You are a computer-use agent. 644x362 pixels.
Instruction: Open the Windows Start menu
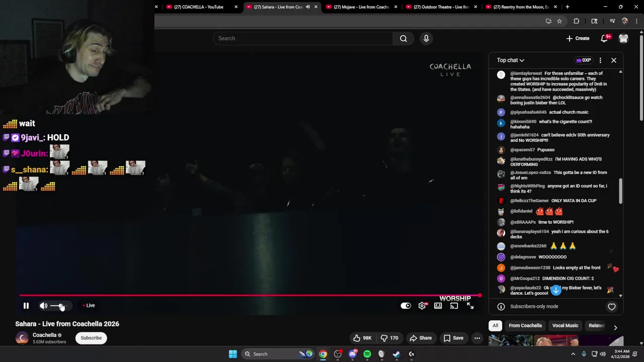click(233, 354)
